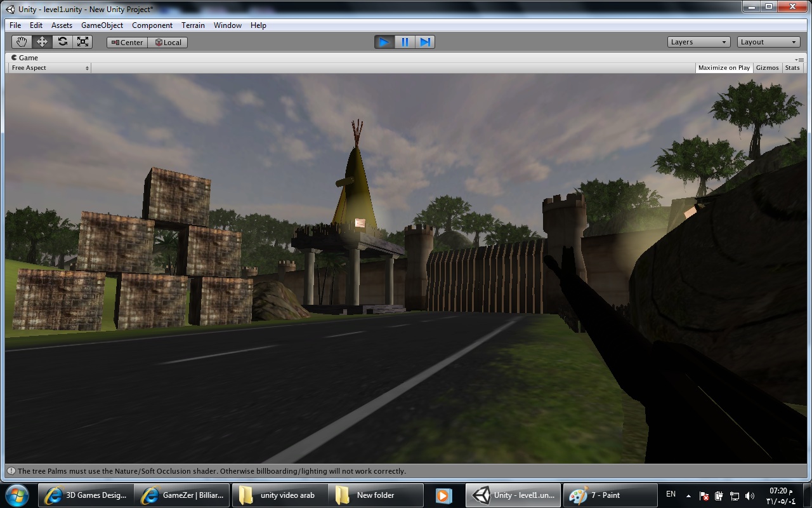Open the File menu
The width and height of the screenshot is (812, 508).
15,25
